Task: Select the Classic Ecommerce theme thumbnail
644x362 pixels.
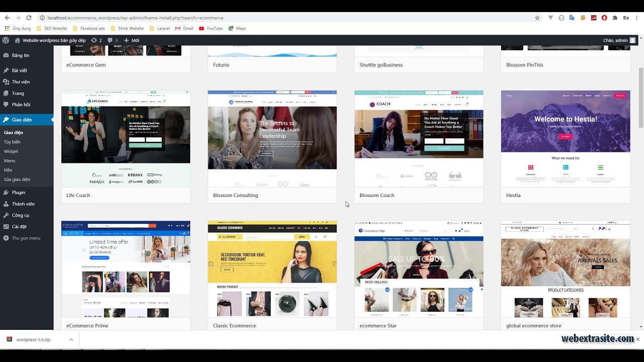Action: (x=272, y=269)
